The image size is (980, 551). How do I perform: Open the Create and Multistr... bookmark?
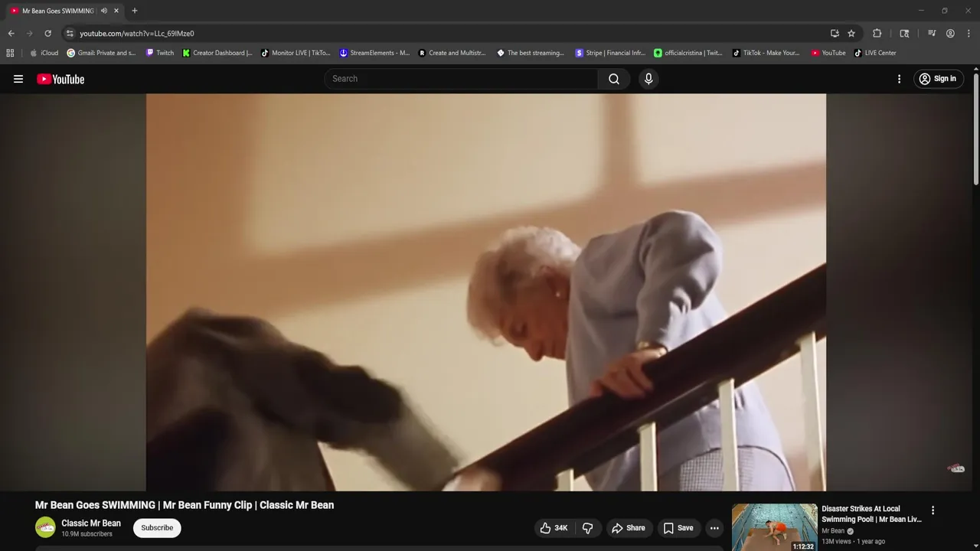tap(452, 53)
